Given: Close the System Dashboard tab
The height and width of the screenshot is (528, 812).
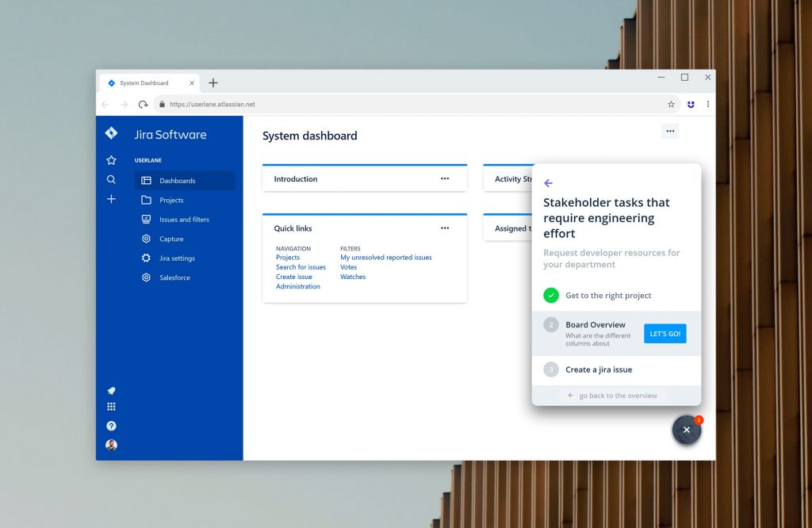Looking at the screenshot, I should pos(192,82).
